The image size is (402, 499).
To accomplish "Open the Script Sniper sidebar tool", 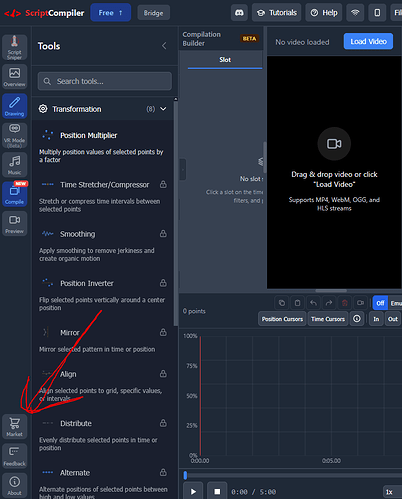I will point(14,48).
